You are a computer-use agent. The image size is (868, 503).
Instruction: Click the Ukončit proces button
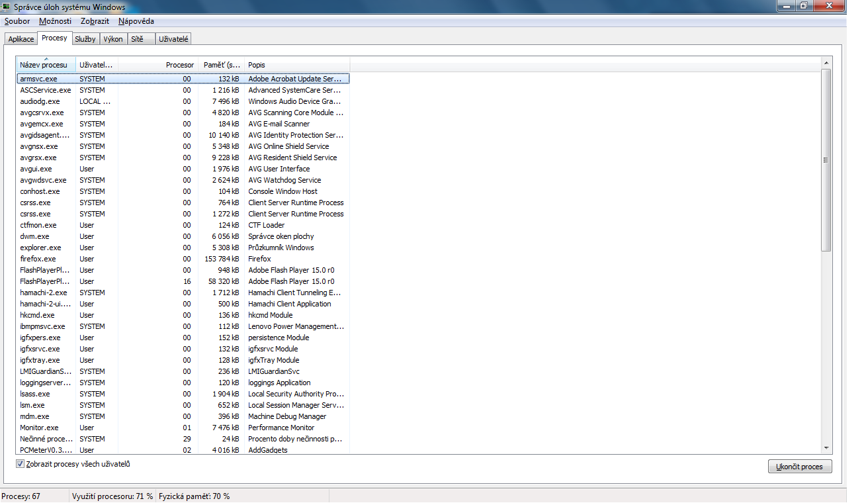[800, 467]
